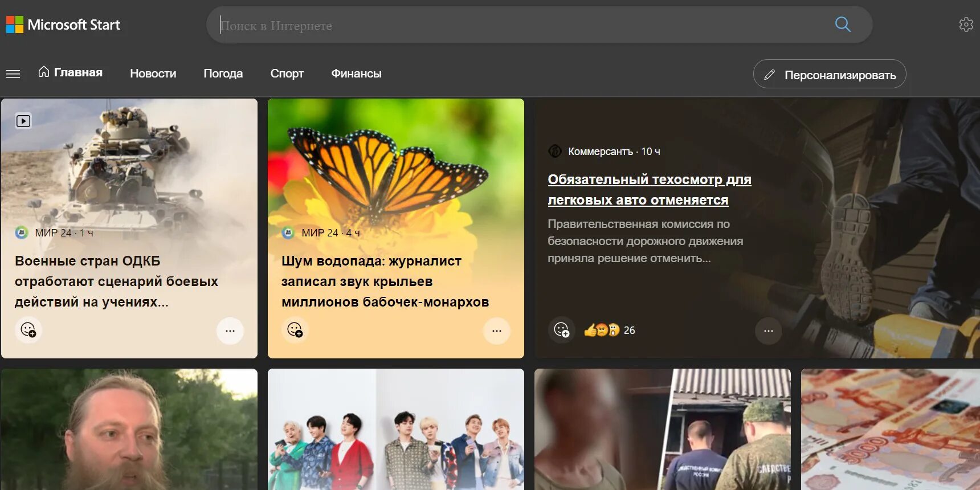Screen dimensions: 980x490
Task: Open more options on the butterfly card
Action: (x=497, y=331)
